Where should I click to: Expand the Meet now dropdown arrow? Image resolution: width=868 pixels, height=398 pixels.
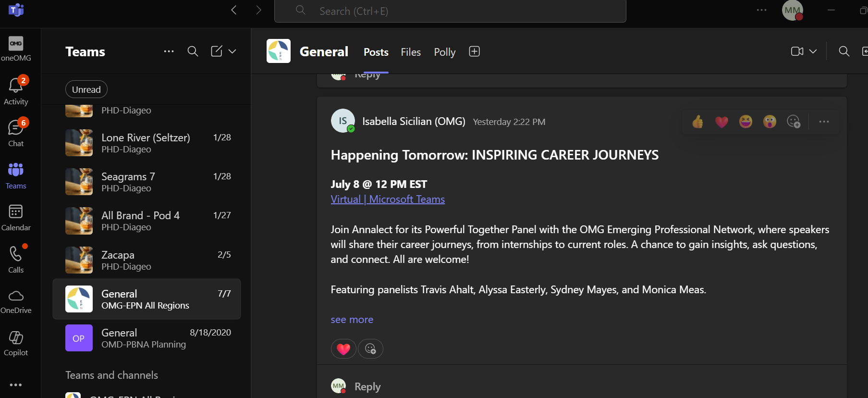(813, 51)
